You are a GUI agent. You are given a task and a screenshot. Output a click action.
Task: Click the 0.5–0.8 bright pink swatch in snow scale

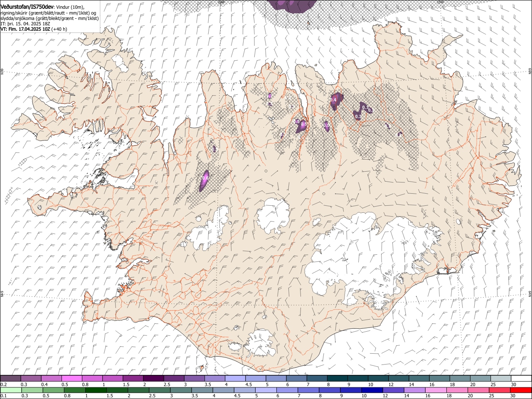point(72,379)
